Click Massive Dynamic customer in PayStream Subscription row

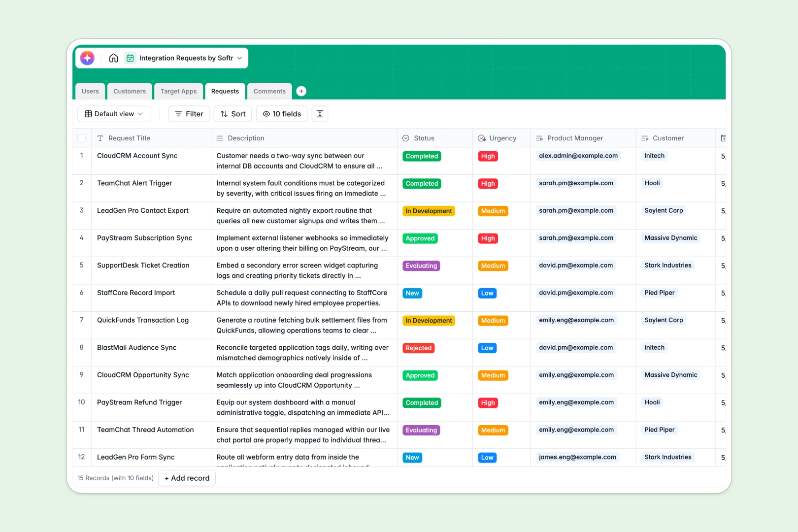tap(671, 238)
